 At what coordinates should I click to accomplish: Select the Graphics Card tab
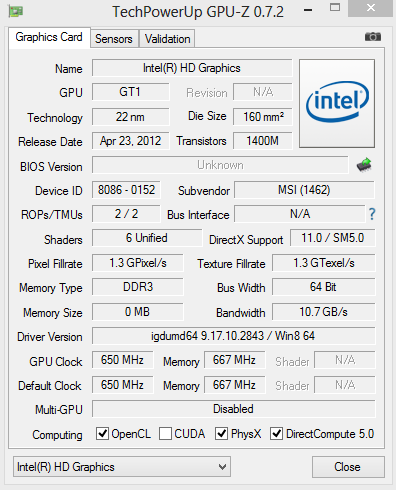[49, 37]
